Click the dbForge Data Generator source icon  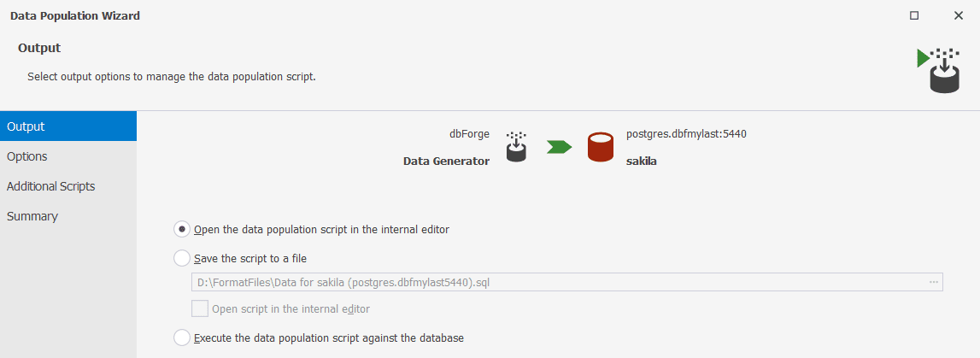point(516,147)
